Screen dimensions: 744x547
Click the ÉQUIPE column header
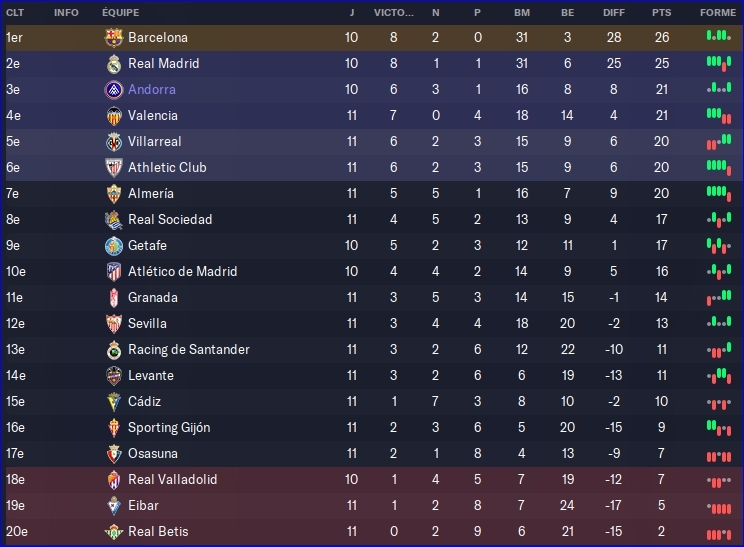pos(120,12)
